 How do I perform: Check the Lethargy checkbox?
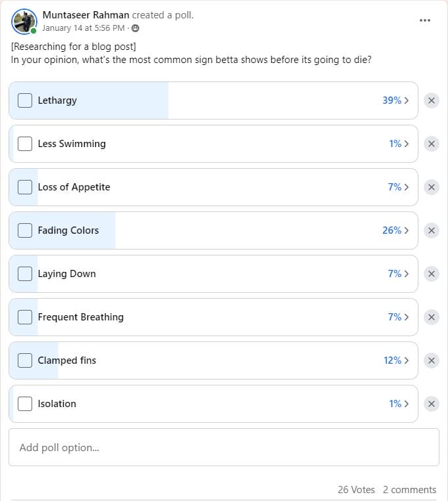[x=25, y=100]
